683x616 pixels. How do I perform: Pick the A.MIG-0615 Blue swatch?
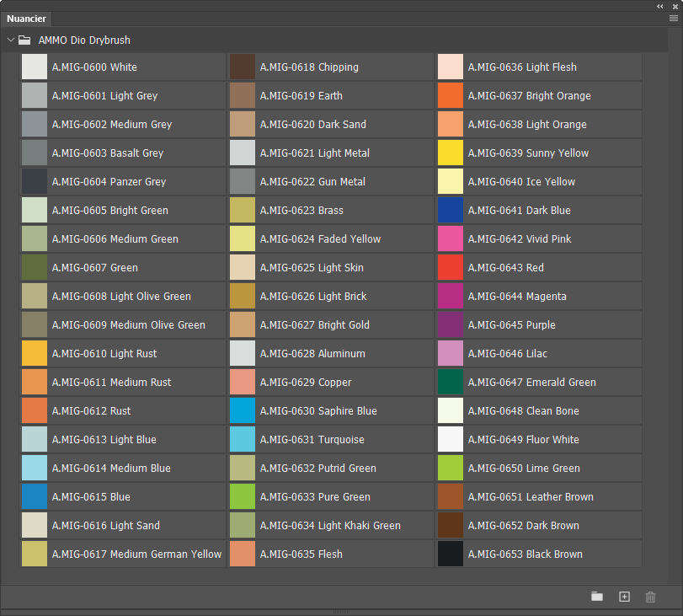tap(35, 496)
